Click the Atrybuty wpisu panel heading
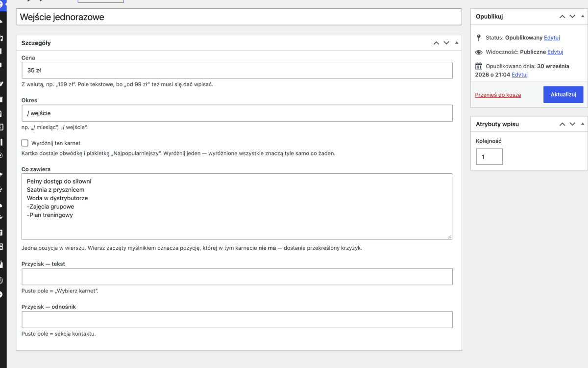This screenshot has height=368, width=588. [x=497, y=124]
